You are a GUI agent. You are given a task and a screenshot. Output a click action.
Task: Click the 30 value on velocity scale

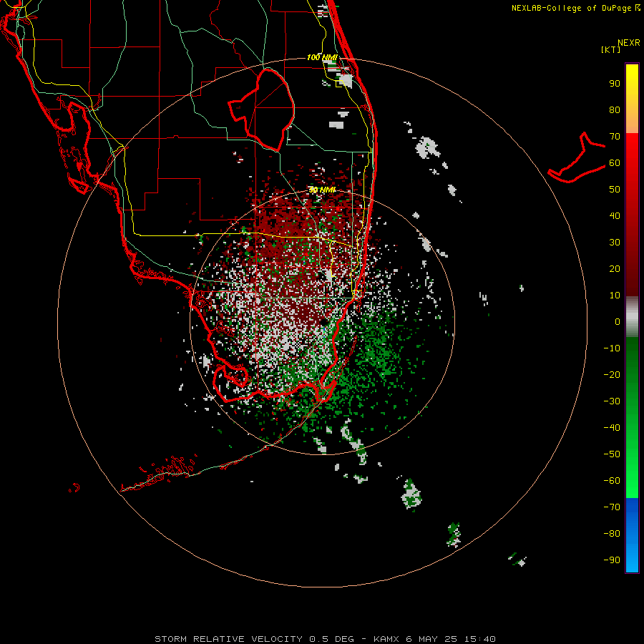tap(615, 243)
